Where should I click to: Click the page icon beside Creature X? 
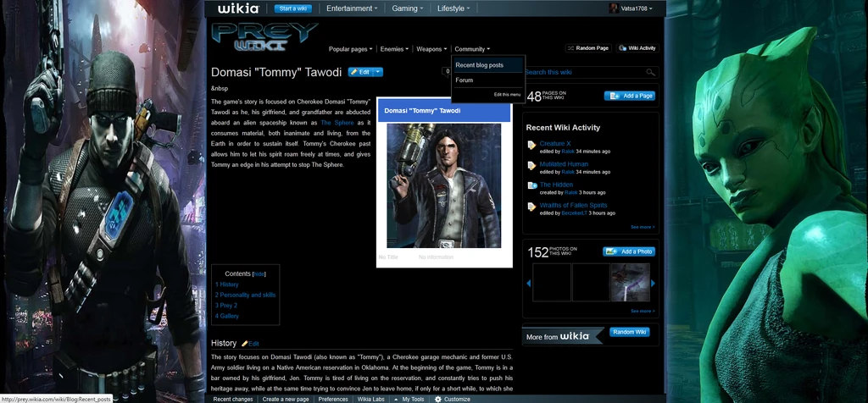tap(531, 146)
